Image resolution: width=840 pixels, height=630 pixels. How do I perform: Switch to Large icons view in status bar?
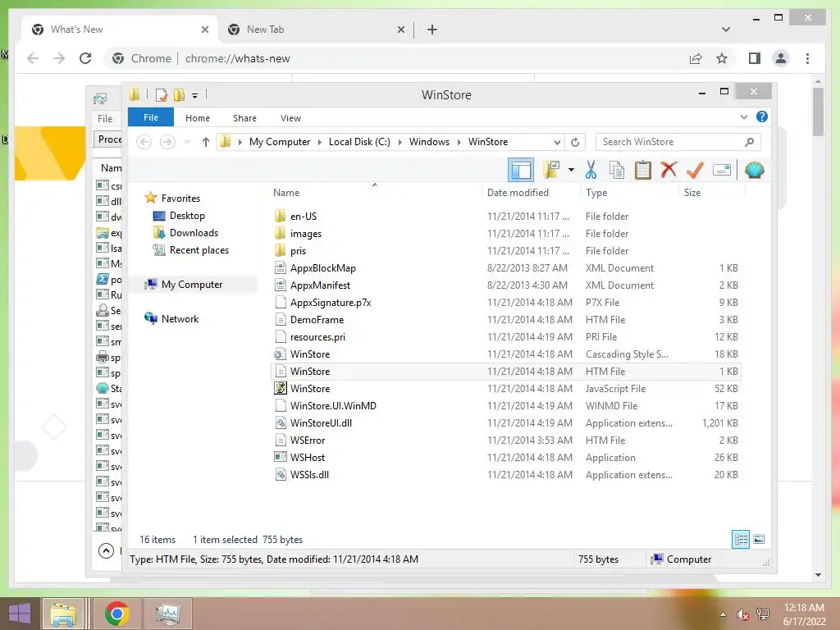[x=759, y=539]
